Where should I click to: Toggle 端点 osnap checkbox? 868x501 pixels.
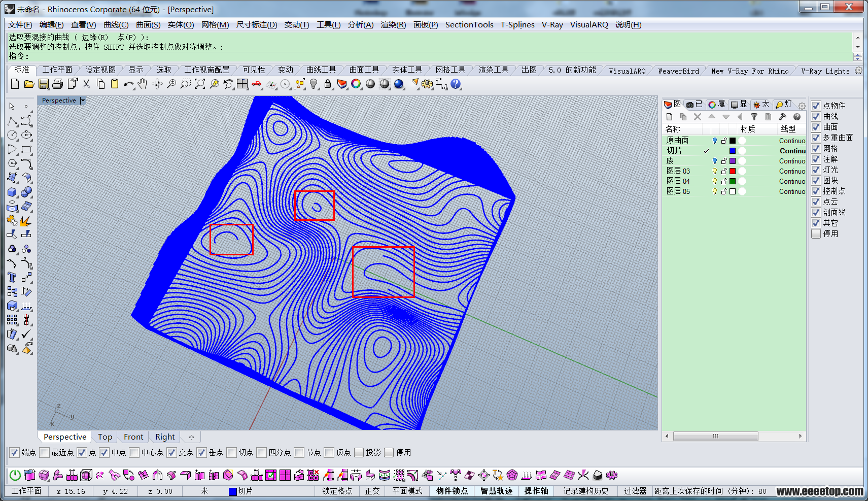point(15,452)
